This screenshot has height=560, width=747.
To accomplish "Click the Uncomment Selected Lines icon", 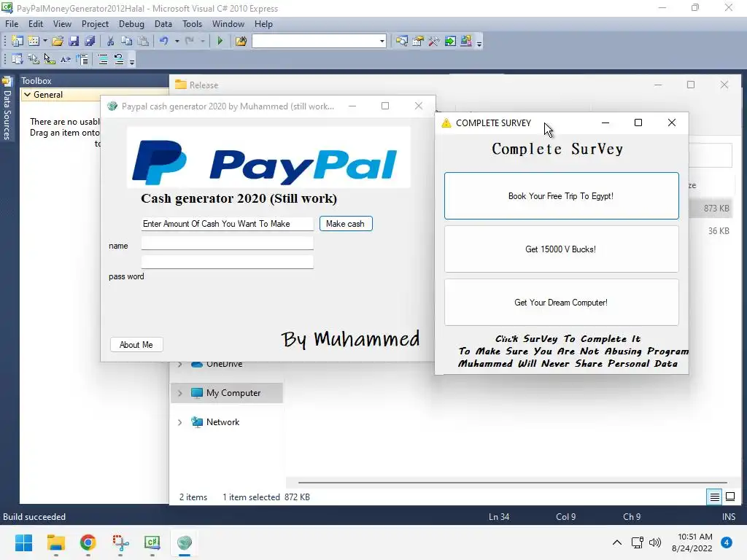I will tap(119, 59).
